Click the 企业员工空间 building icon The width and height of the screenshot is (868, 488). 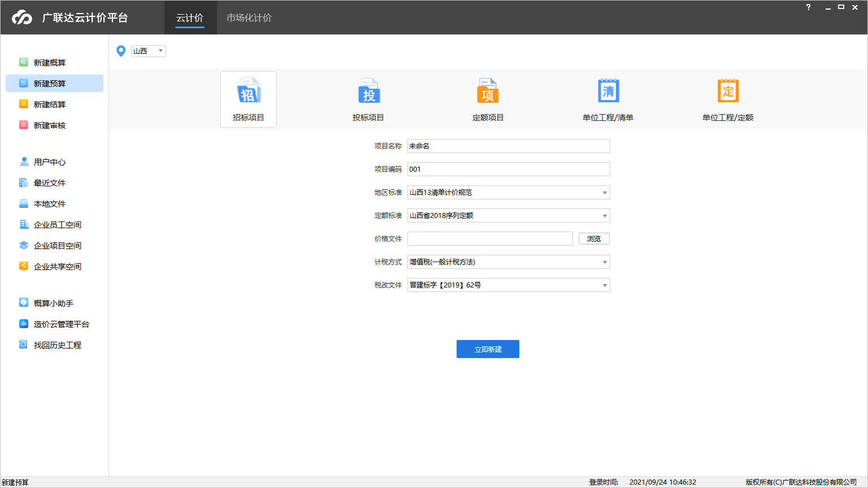pos(24,224)
